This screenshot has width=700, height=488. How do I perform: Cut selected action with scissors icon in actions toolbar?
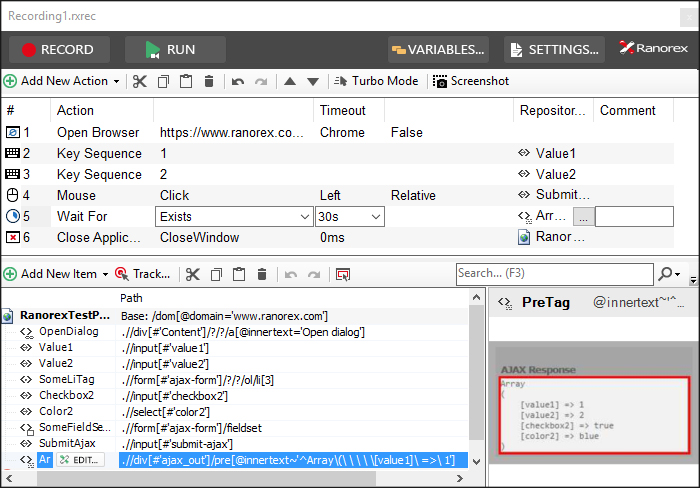click(x=140, y=81)
